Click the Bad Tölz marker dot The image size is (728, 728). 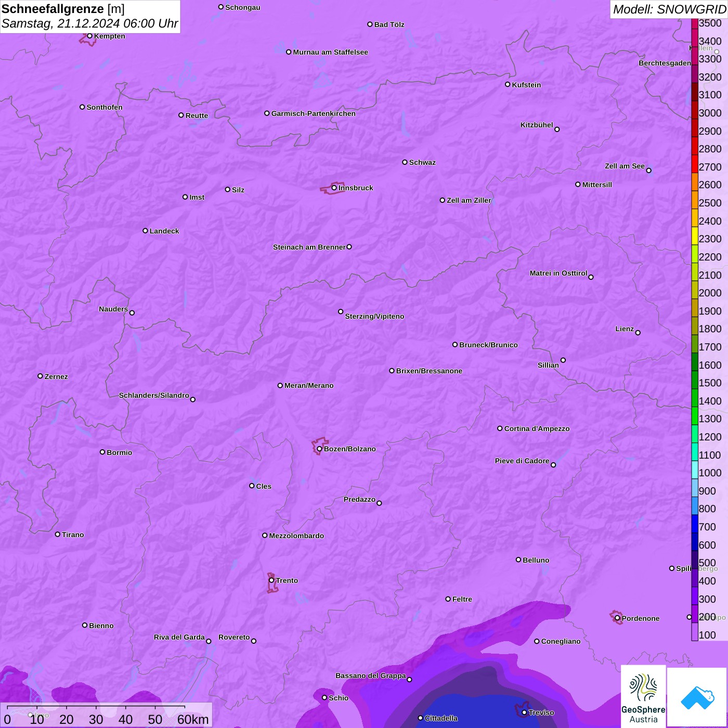(370, 24)
